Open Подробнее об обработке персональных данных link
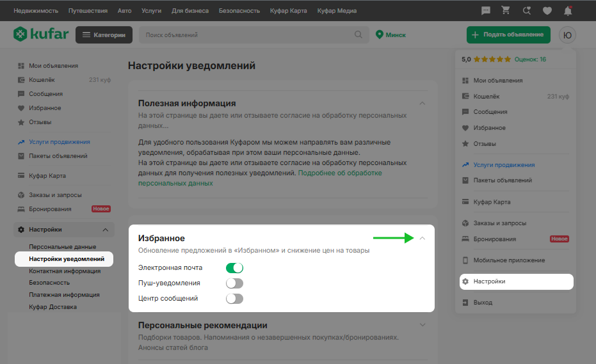This screenshot has height=364, width=596. [260, 178]
